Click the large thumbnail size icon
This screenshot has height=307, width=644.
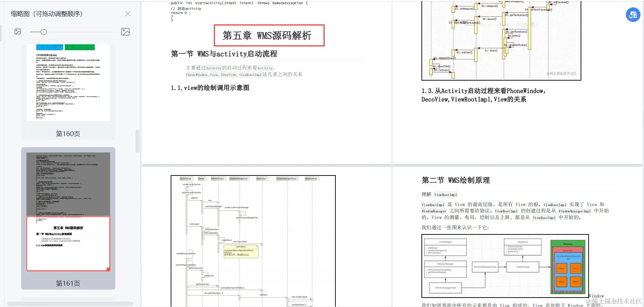coord(125,32)
